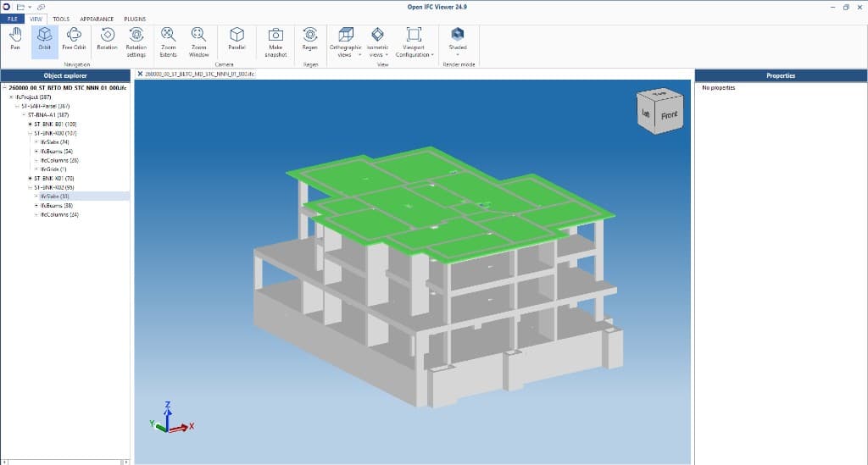Click Object explorer scrollbar right arrow
Screen dimensions: 868x465
click(x=125, y=462)
